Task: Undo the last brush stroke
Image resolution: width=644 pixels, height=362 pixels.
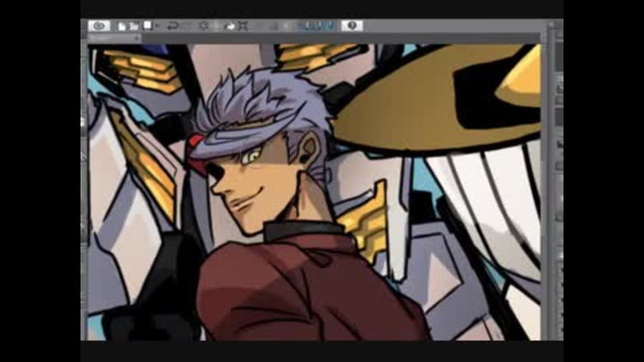Action: 172,26
